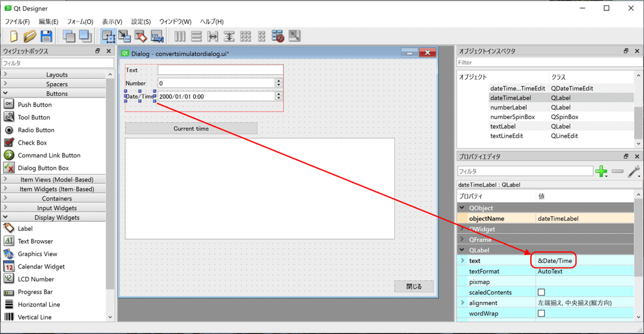The image size is (644, 334).
Task: Edit the objectName value dateTimeLabel
Action: [584, 219]
